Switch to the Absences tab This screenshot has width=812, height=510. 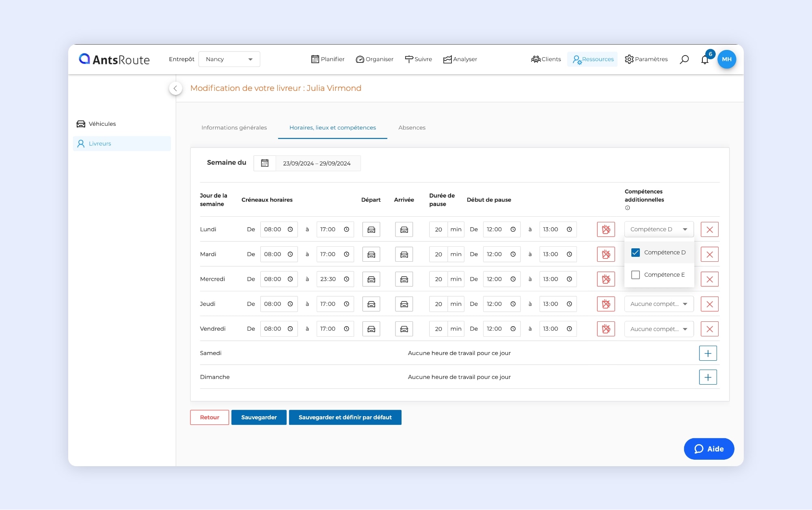tap(412, 127)
